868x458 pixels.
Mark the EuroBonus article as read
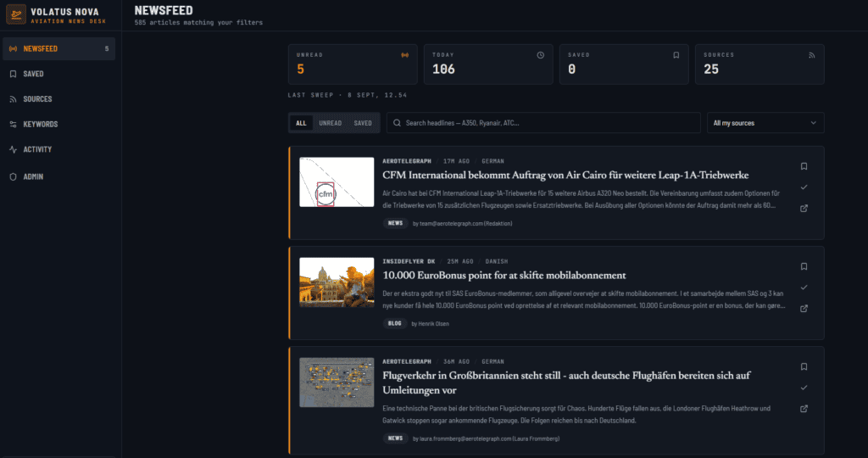tap(804, 288)
